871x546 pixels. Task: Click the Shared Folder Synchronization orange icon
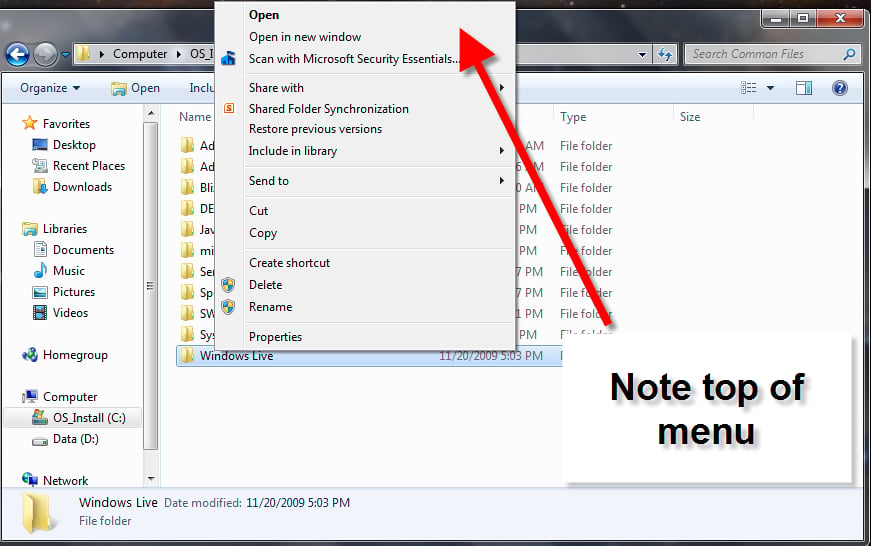coord(229,108)
